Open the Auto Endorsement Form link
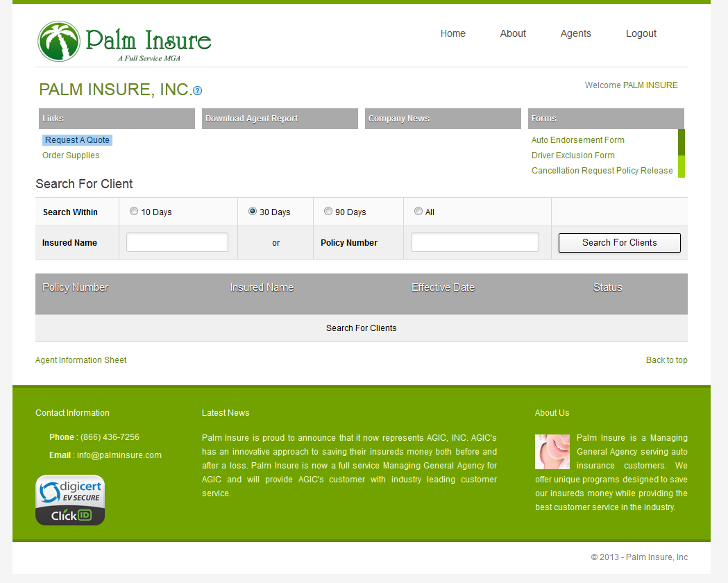The width and height of the screenshot is (728, 583). [x=578, y=140]
